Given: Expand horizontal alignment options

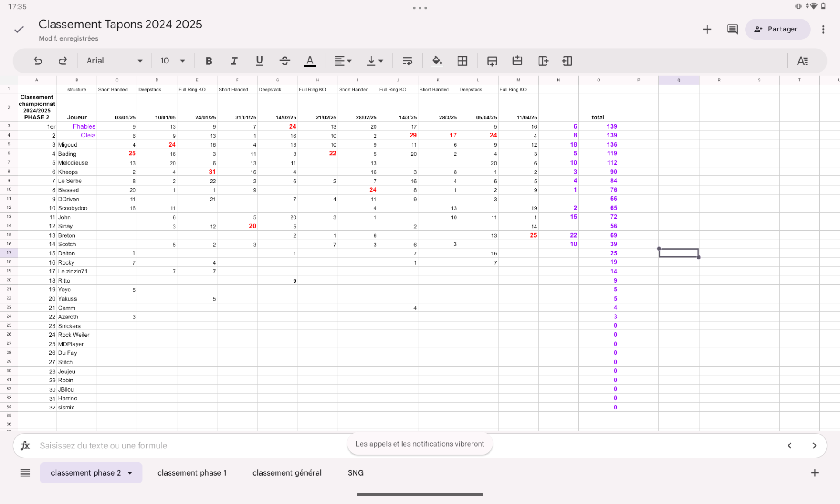Looking at the screenshot, I should pos(343,61).
